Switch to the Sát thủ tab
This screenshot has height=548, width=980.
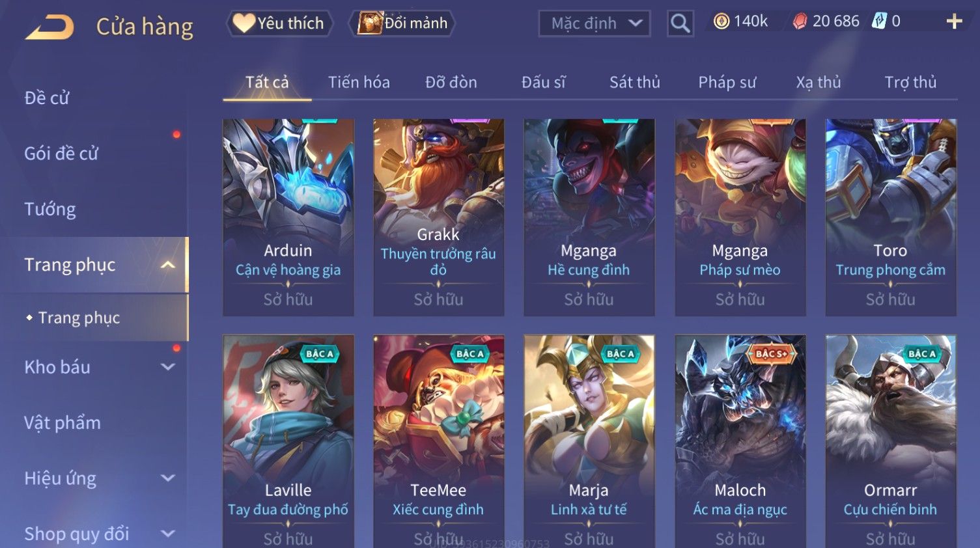[634, 83]
